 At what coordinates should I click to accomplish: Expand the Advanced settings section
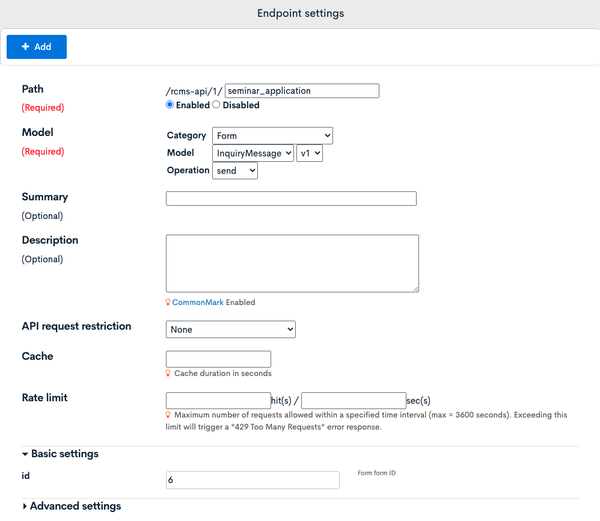click(72, 506)
